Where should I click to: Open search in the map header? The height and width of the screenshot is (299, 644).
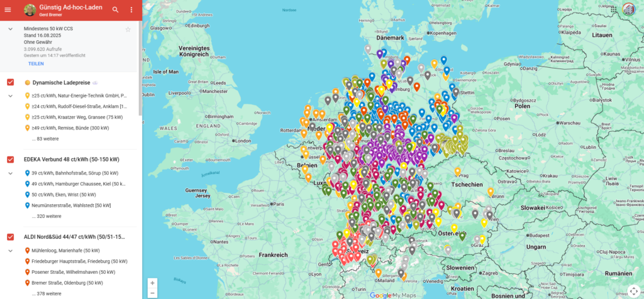(116, 10)
